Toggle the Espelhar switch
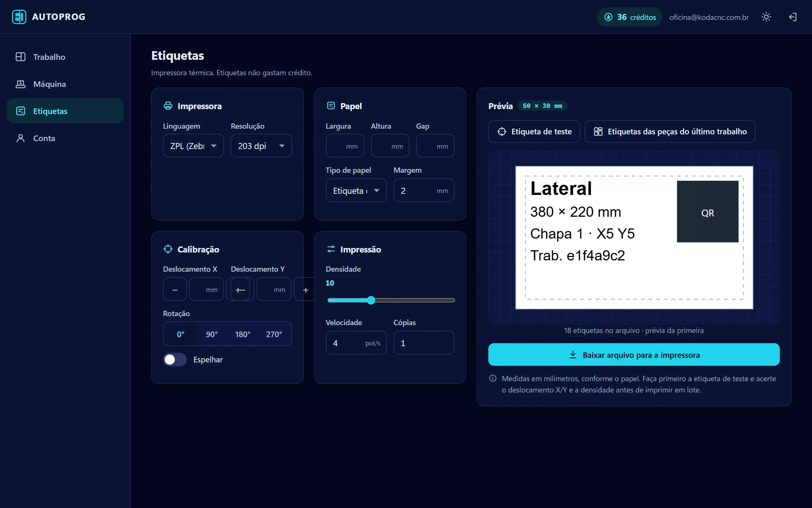Screen dimensions: 812x508 (175, 359)
